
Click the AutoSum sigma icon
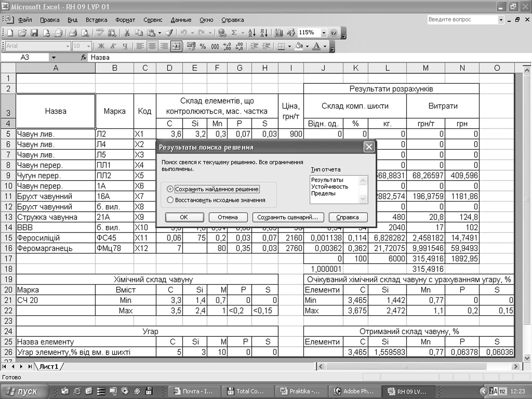234,33
